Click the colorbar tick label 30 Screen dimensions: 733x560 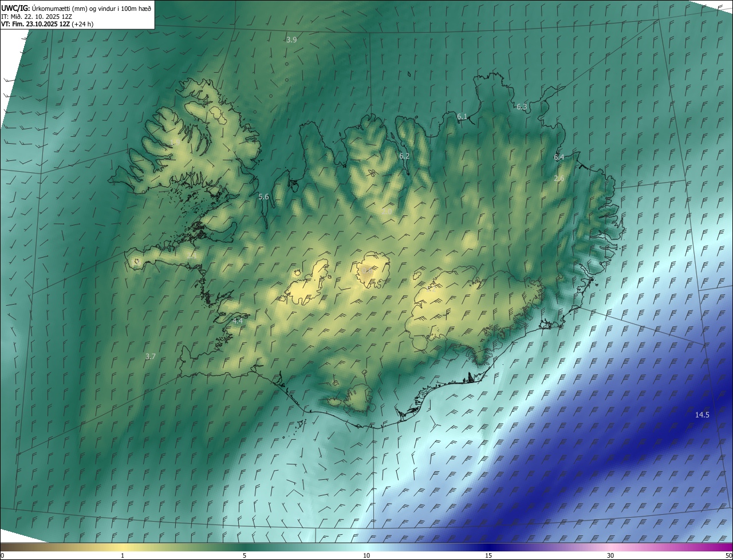click(x=610, y=555)
